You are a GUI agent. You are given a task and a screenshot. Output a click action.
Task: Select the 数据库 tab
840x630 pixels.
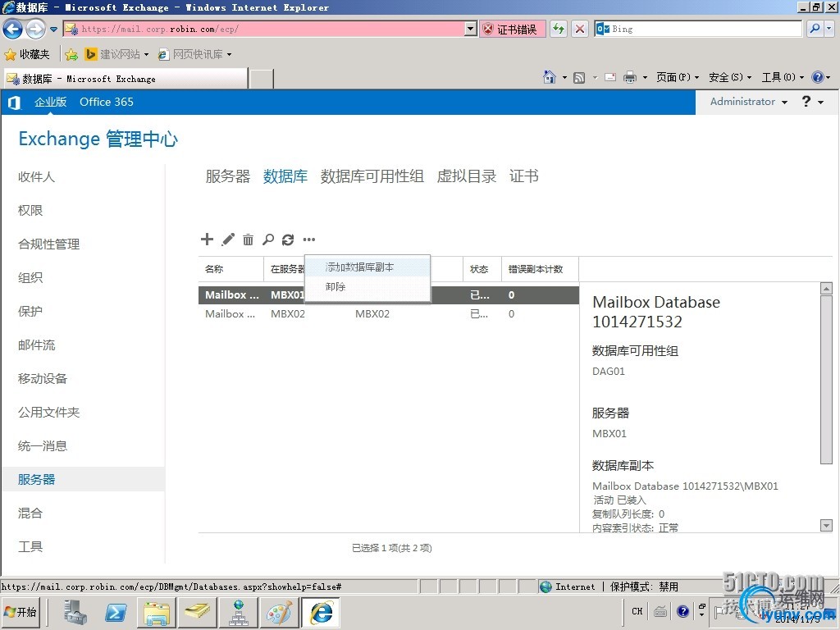tap(285, 176)
